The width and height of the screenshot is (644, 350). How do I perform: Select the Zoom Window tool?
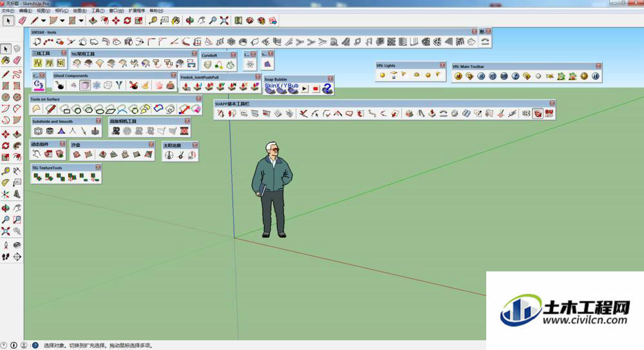[17, 220]
